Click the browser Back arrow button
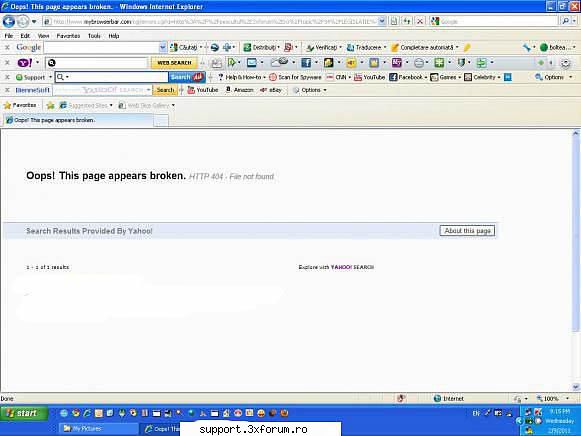 [x=9, y=21]
